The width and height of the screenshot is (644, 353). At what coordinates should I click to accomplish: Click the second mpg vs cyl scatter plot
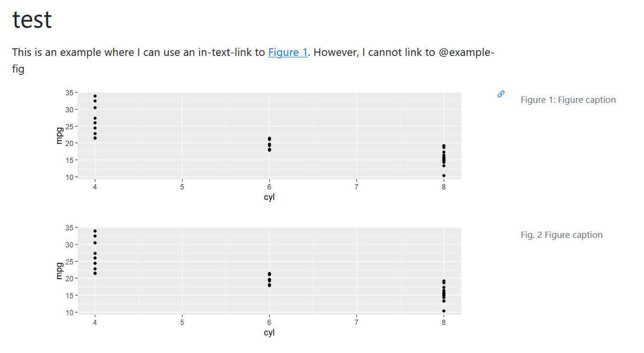pyautogui.click(x=258, y=280)
